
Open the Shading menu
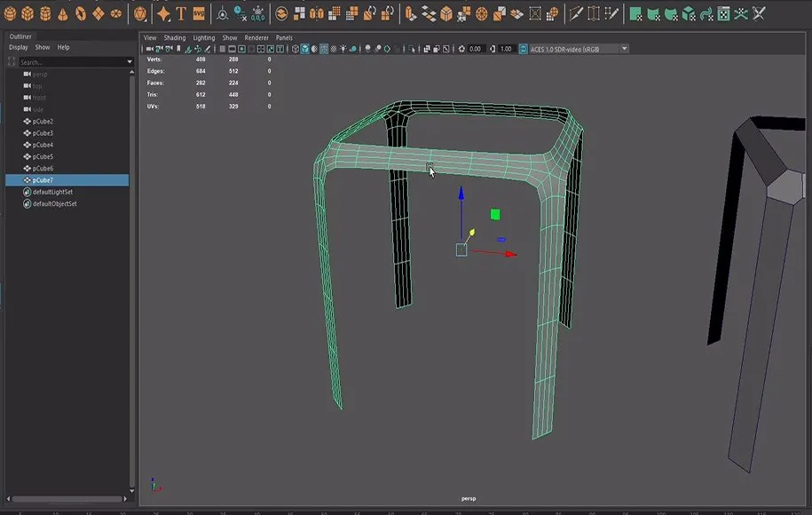[174, 37]
